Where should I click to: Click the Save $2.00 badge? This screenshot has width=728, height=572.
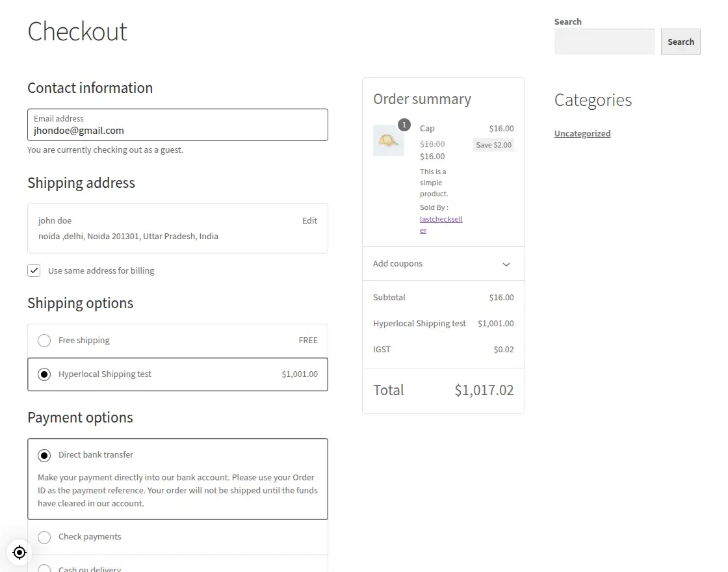pyautogui.click(x=493, y=145)
